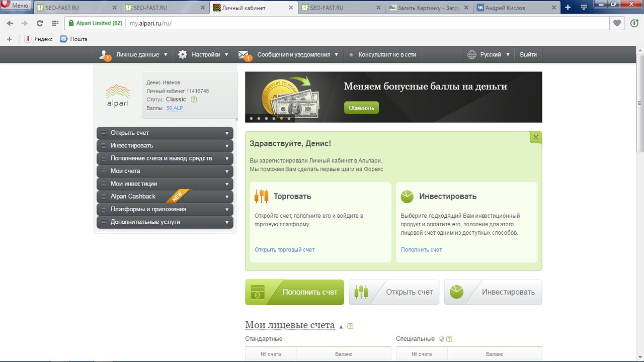
Task: Click the large Открыть счет button
Action: click(x=394, y=292)
